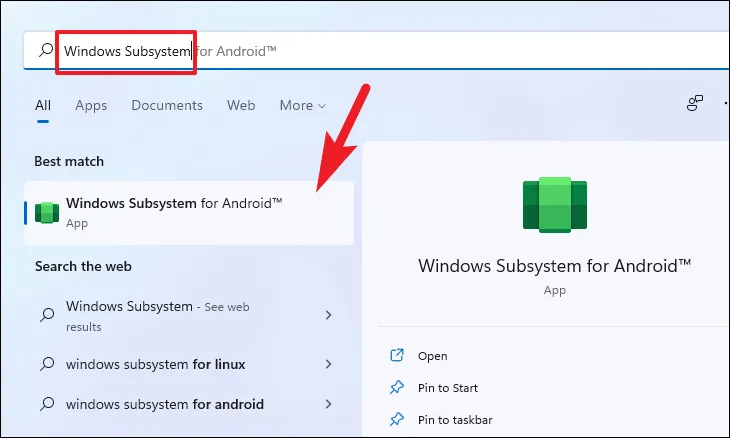This screenshot has height=438, width=730.
Task: Click the green Android subsystem icon in best match
Action: click(x=47, y=213)
